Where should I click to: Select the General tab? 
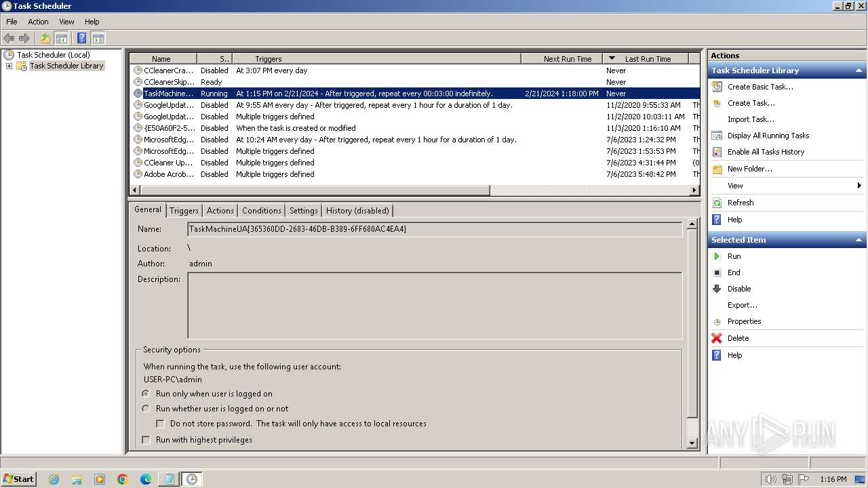147,209
